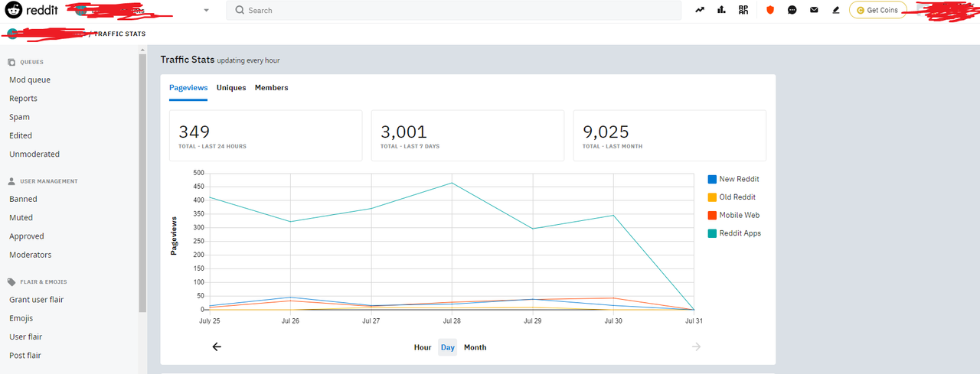
Task: Click the TRAFFIC STATS breadcrumb text
Action: (x=120, y=34)
